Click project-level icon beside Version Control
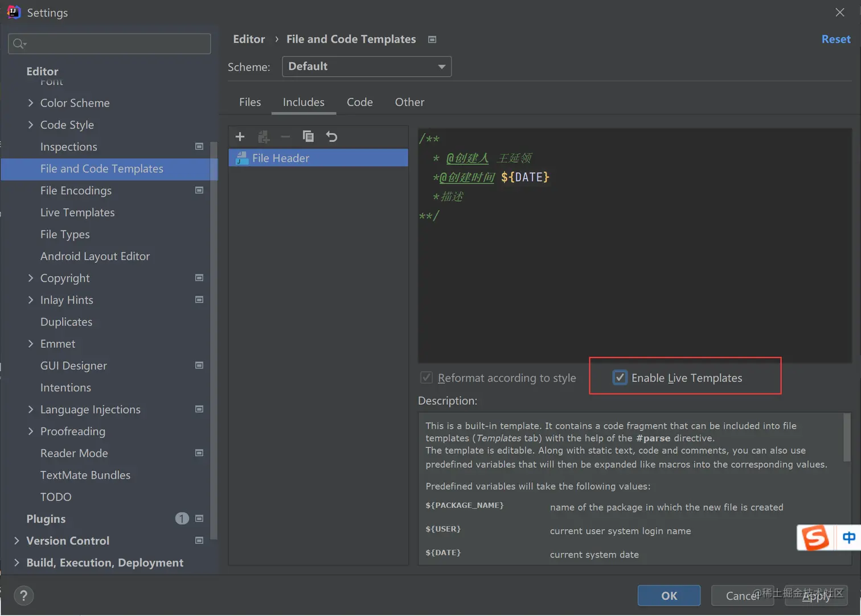The width and height of the screenshot is (861, 616). click(x=199, y=540)
